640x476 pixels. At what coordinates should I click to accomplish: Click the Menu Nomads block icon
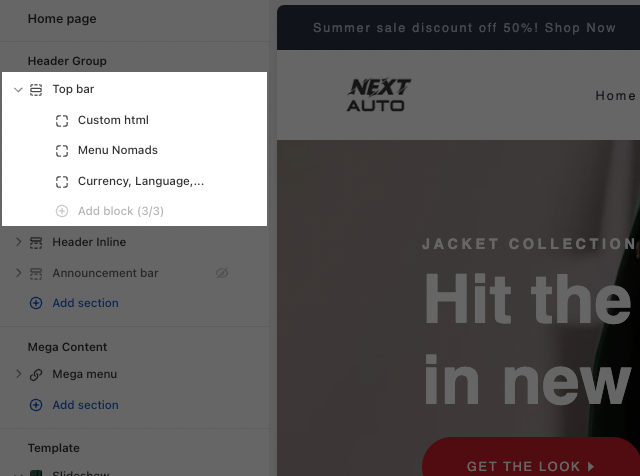62,151
